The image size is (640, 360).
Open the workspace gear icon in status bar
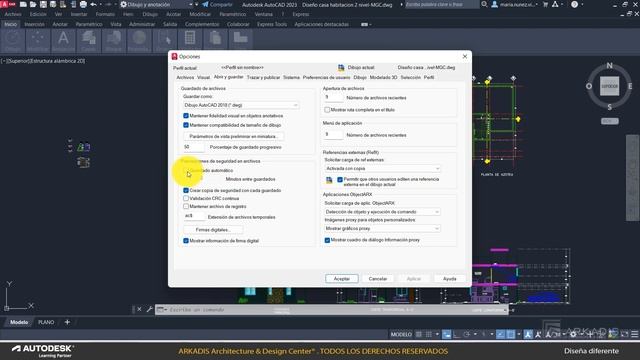pyautogui.click(x=573, y=334)
